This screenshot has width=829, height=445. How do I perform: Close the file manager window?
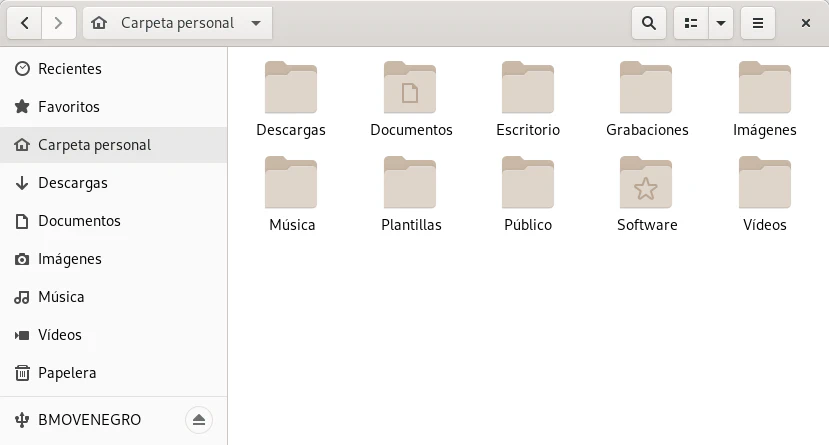806,23
